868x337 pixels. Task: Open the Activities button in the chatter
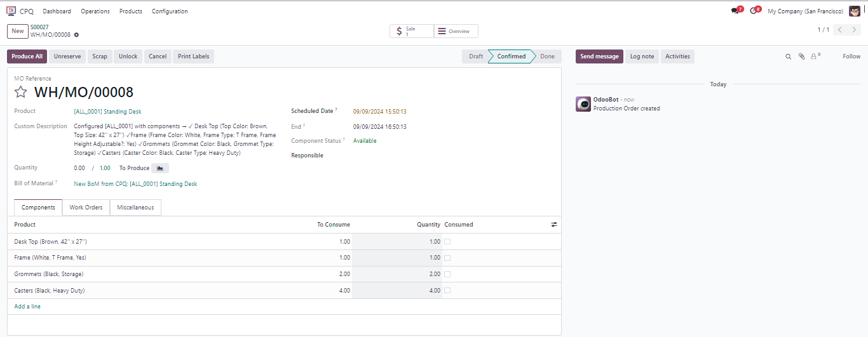tap(677, 56)
